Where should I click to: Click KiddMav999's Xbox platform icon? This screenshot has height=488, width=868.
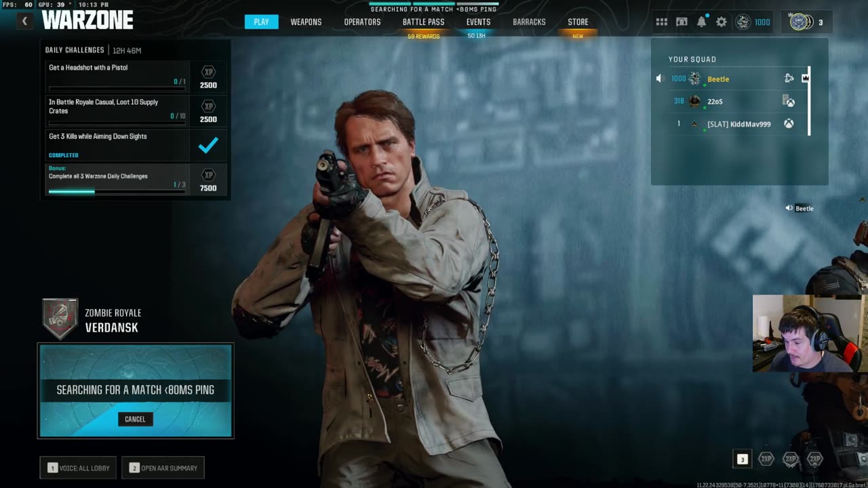point(789,124)
